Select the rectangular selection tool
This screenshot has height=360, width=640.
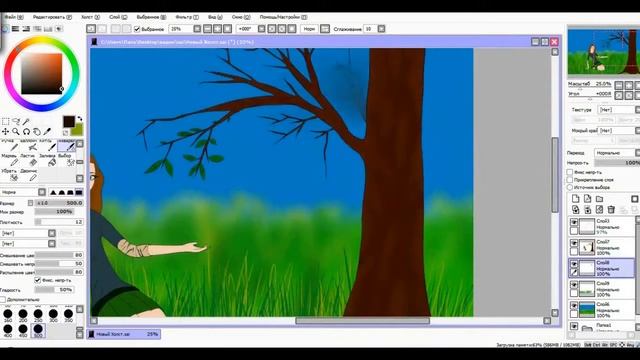tap(5, 122)
